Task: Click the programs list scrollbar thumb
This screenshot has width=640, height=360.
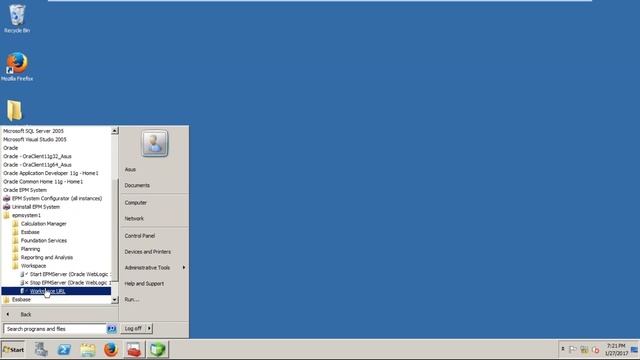Action: point(115,230)
